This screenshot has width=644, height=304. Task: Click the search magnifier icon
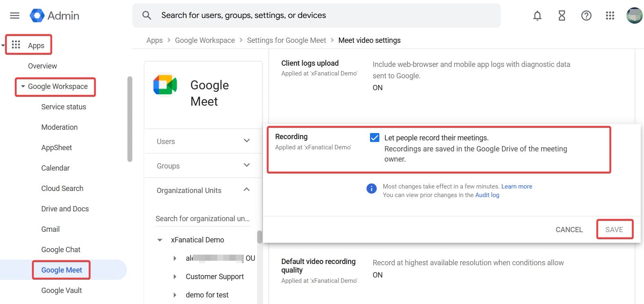pos(147,16)
